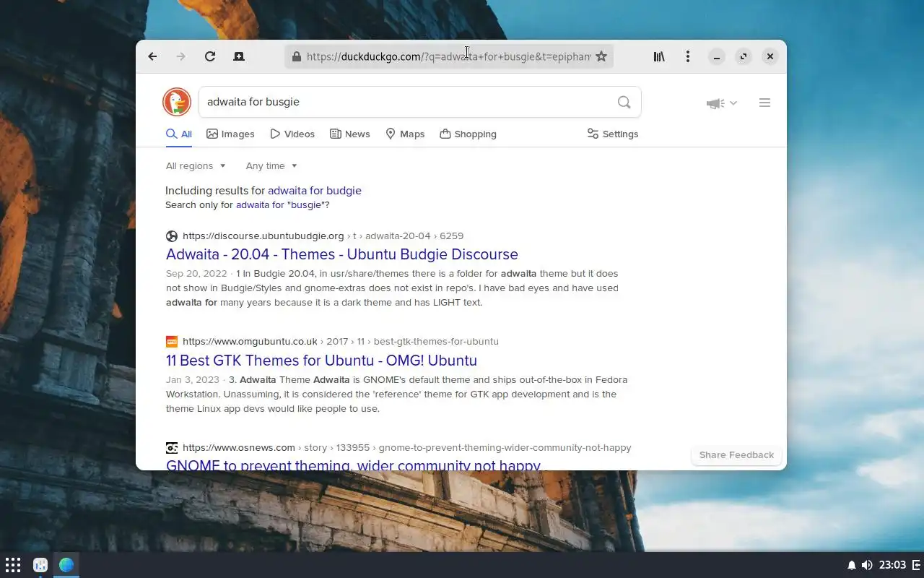Open the software store taskbar icon
The height and width of the screenshot is (578, 924).
[40, 565]
